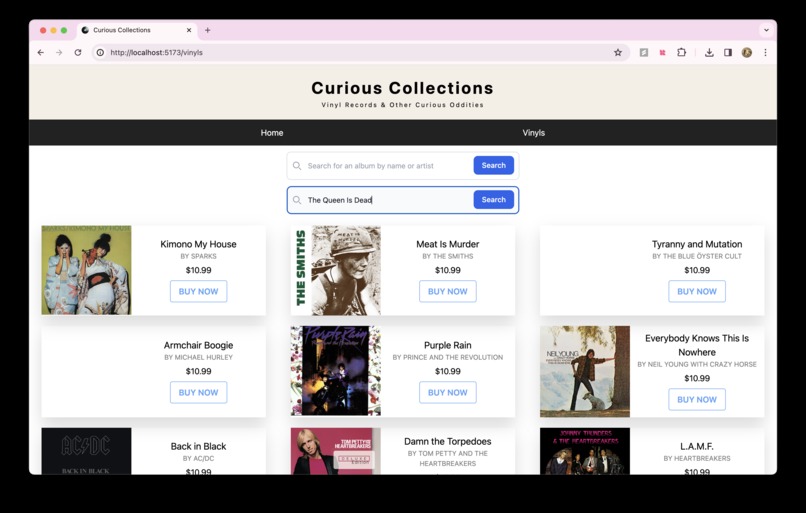Click magnifier icon in the empty search field

pyautogui.click(x=297, y=166)
